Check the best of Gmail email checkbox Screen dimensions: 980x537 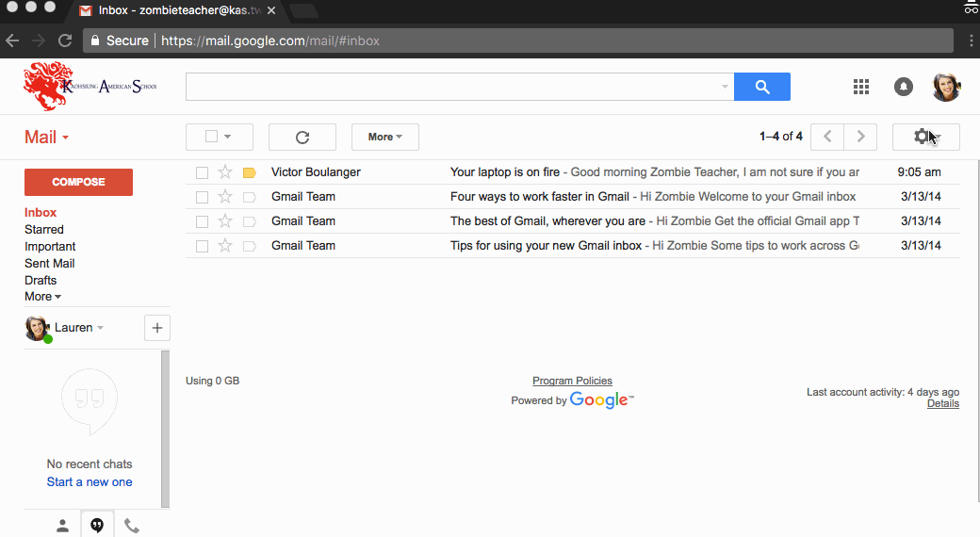(x=202, y=221)
